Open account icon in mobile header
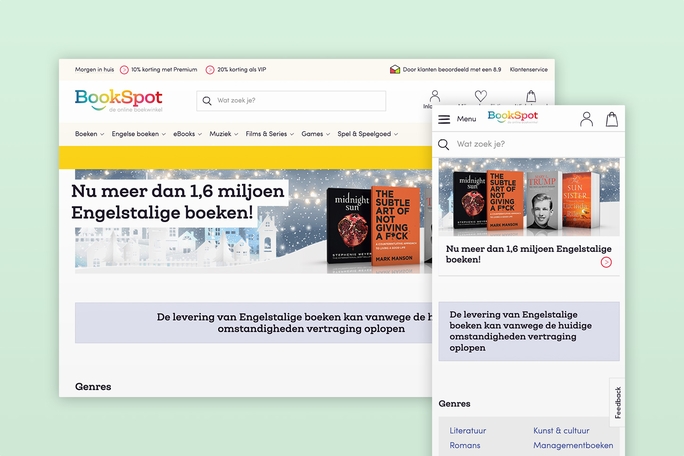This screenshot has width=684, height=456. 586,119
